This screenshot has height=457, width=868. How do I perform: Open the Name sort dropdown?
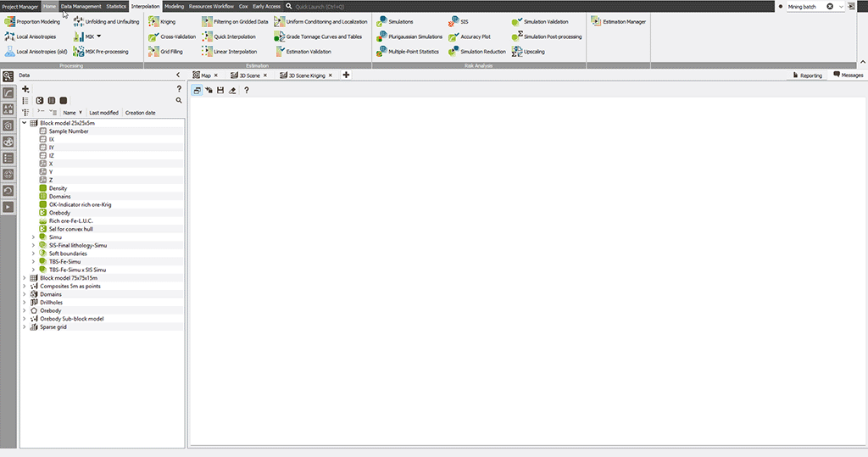[x=81, y=113]
